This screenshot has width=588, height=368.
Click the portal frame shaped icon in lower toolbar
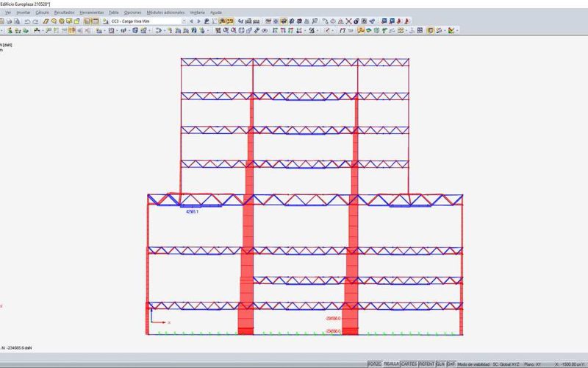343,30
